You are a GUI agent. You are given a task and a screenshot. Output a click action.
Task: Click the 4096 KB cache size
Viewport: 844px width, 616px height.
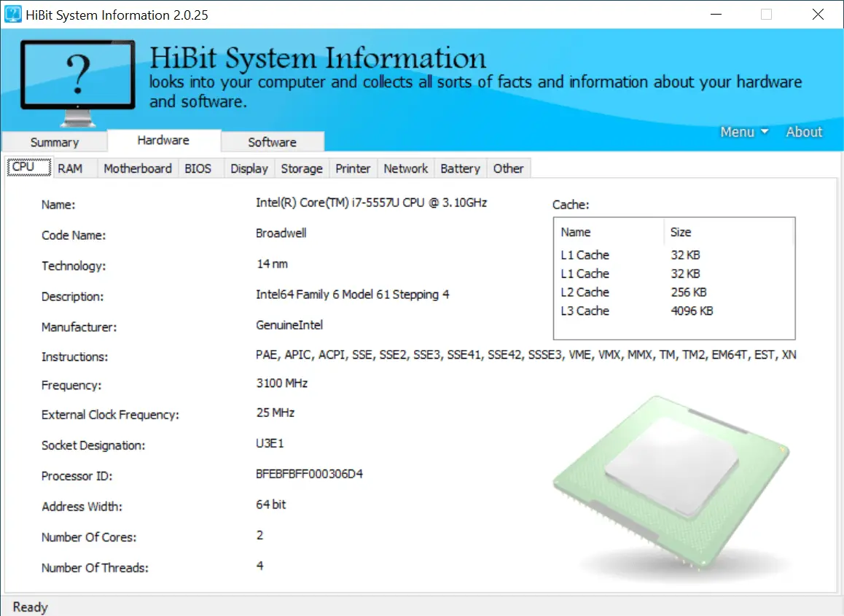692,311
